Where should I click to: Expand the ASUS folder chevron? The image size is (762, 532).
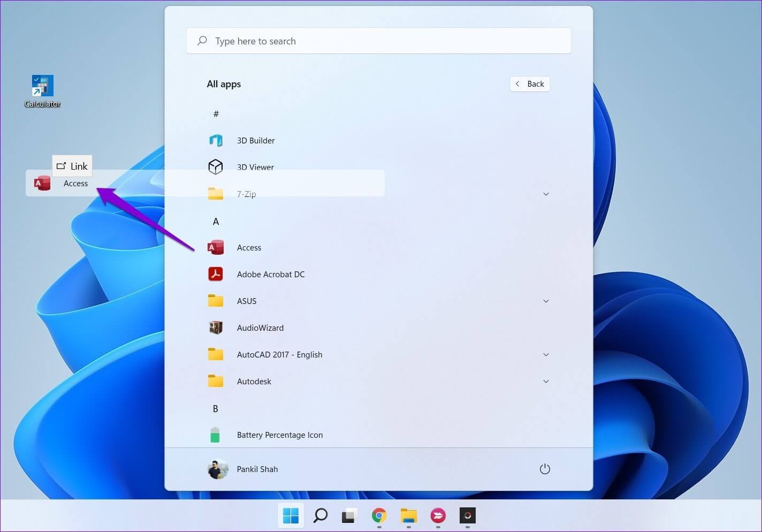(546, 301)
